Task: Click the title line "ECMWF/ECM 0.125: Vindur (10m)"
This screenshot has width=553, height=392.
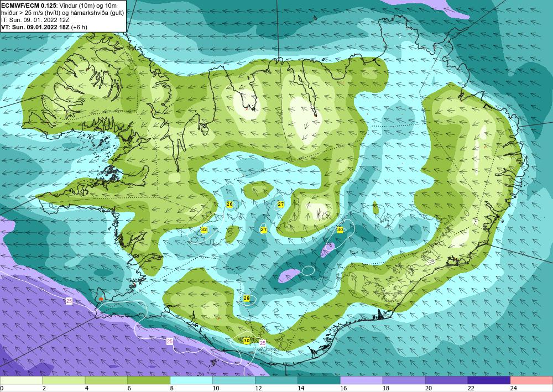Action: click(x=59, y=6)
